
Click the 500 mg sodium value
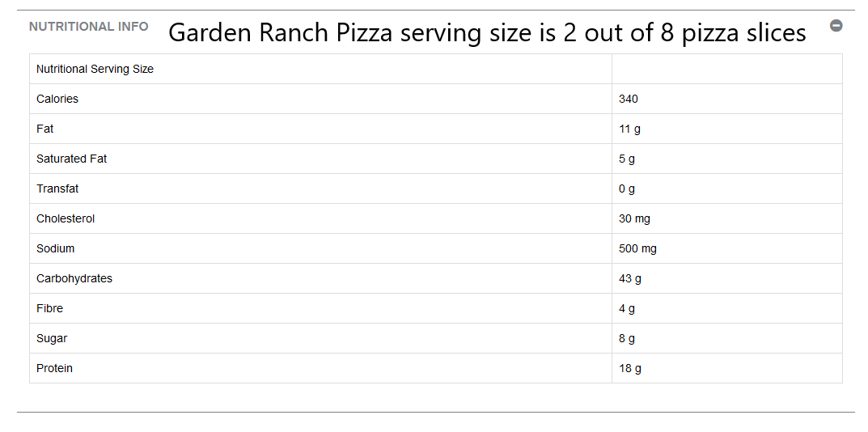click(637, 248)
